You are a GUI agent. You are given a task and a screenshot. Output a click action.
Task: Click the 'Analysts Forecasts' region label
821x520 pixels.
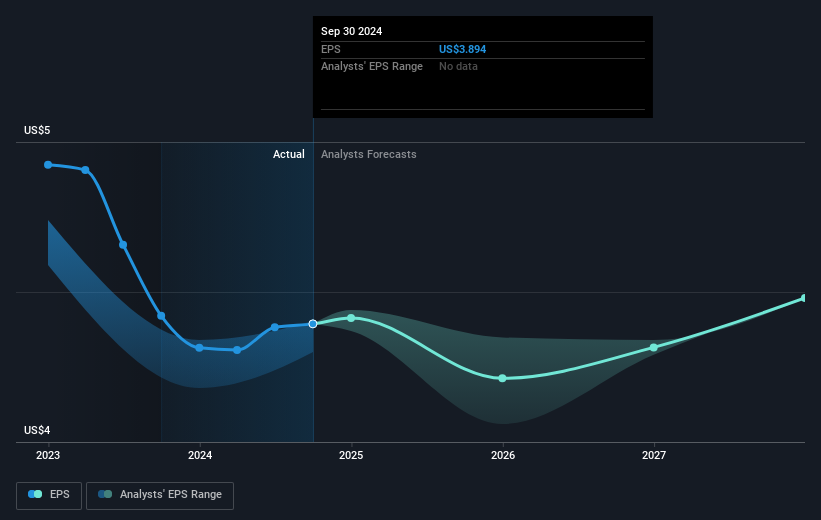[x=369, y=154]
